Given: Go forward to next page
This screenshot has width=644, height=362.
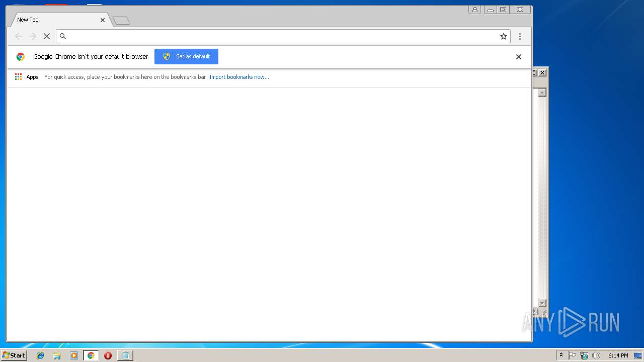Looking at the screenshot, I should click(x=33, y=36).
